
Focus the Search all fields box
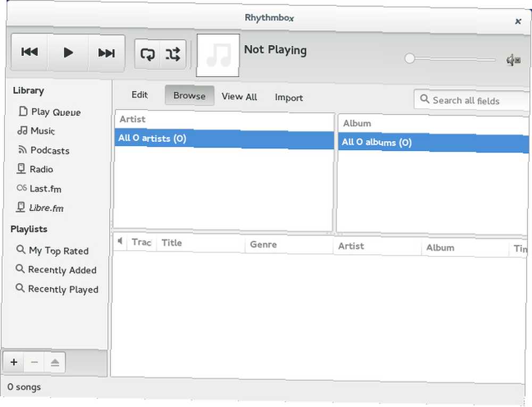coord(471,101)
